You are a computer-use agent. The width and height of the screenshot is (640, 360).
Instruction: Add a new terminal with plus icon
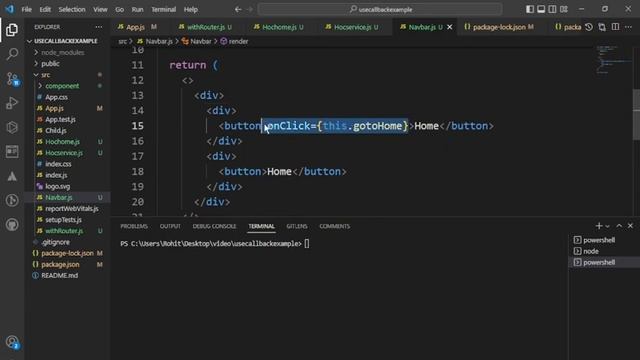coord(599,226)
